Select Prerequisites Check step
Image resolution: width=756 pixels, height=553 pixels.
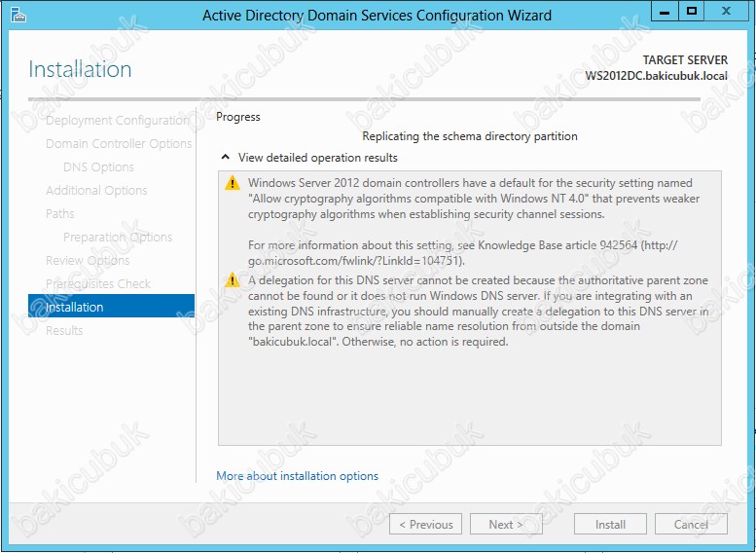98,283
